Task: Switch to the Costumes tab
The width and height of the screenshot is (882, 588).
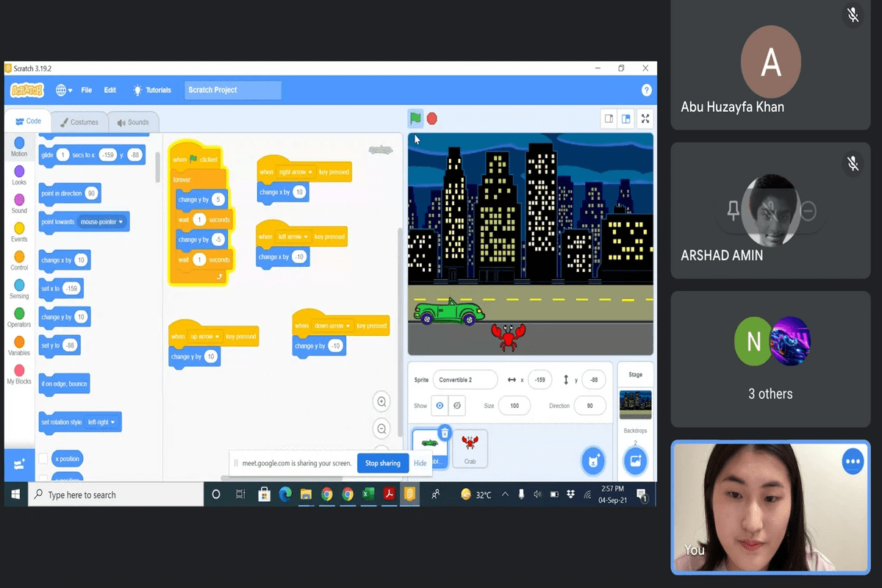Action: [79, 123]
